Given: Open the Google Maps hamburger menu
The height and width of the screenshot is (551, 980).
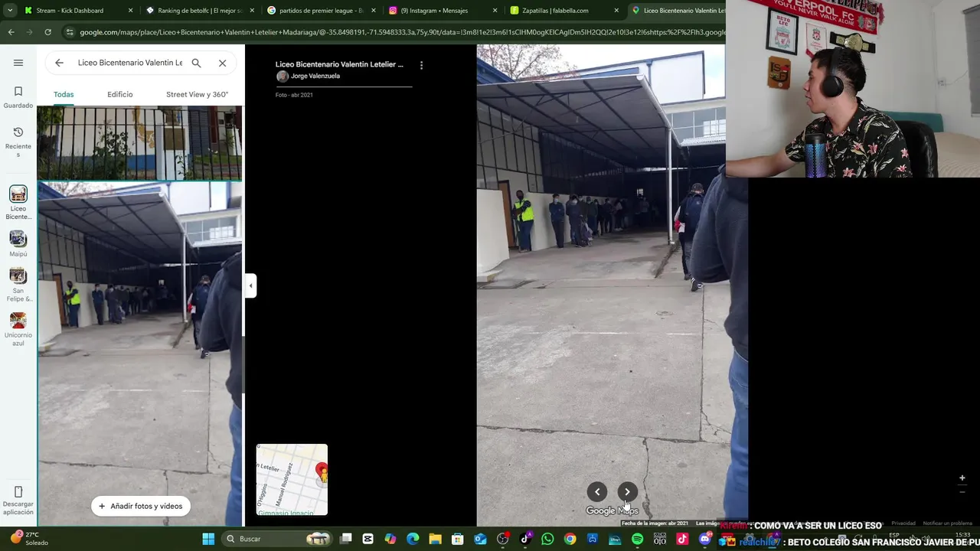Looking at the screenshot, I should click(x=18, y=63).
